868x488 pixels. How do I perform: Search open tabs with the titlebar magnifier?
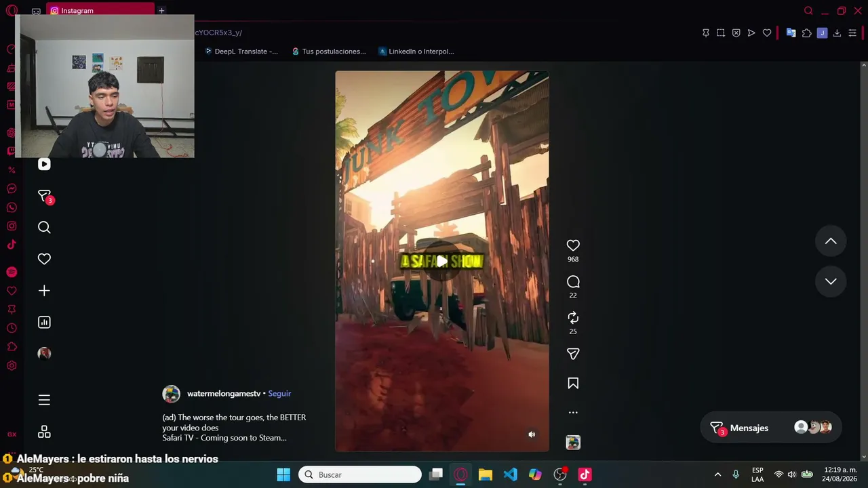click(x=808, y=11)
